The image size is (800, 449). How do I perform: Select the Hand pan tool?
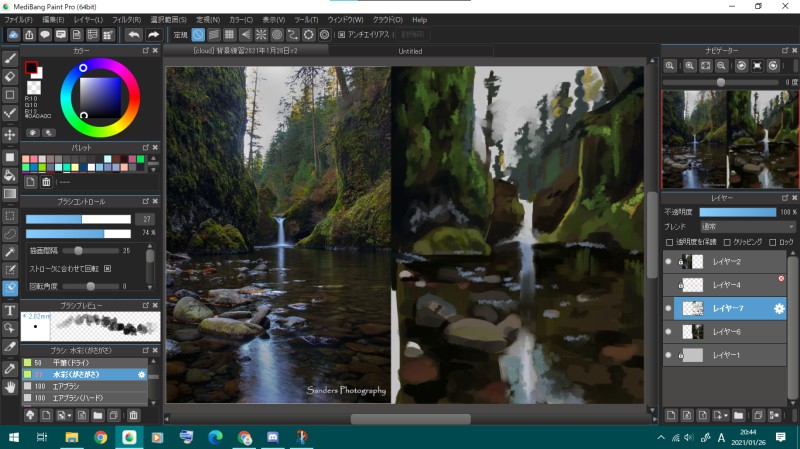click(10, 388)
